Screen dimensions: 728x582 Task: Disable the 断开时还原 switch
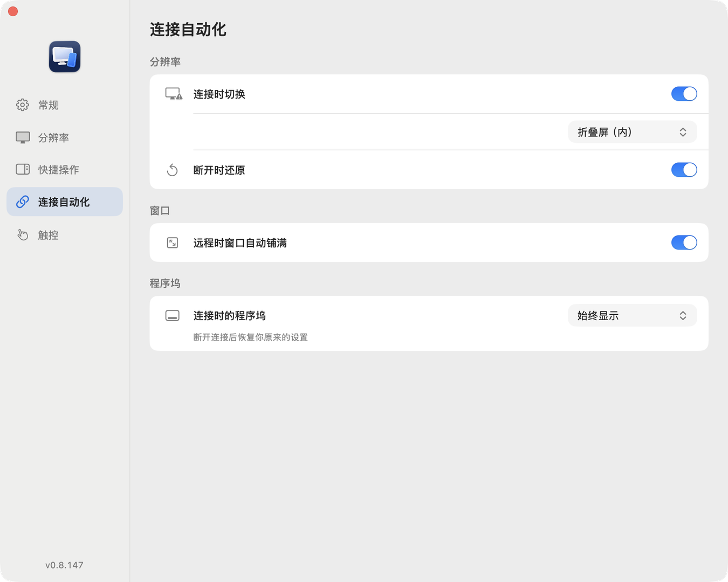(x=684, y=170)
